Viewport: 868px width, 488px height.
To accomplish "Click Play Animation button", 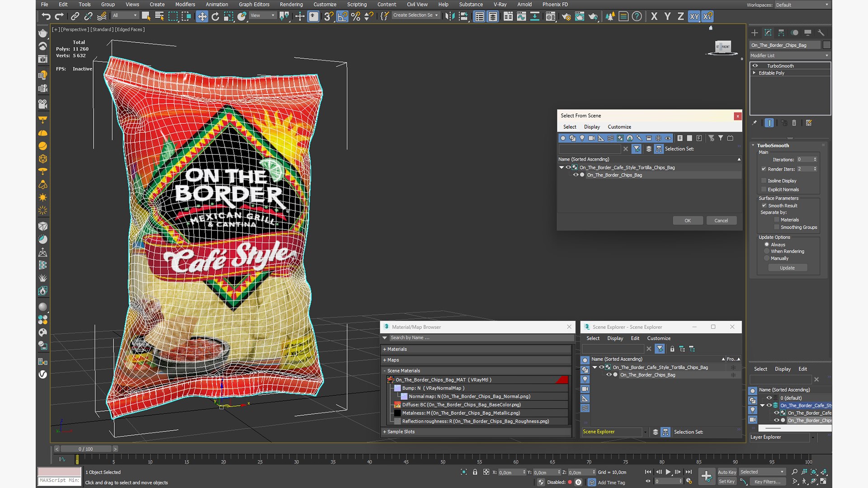I will pos(668,472).
